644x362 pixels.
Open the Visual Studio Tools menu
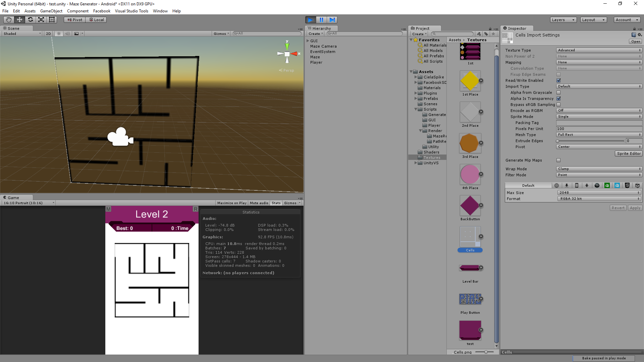coord(131,11)
